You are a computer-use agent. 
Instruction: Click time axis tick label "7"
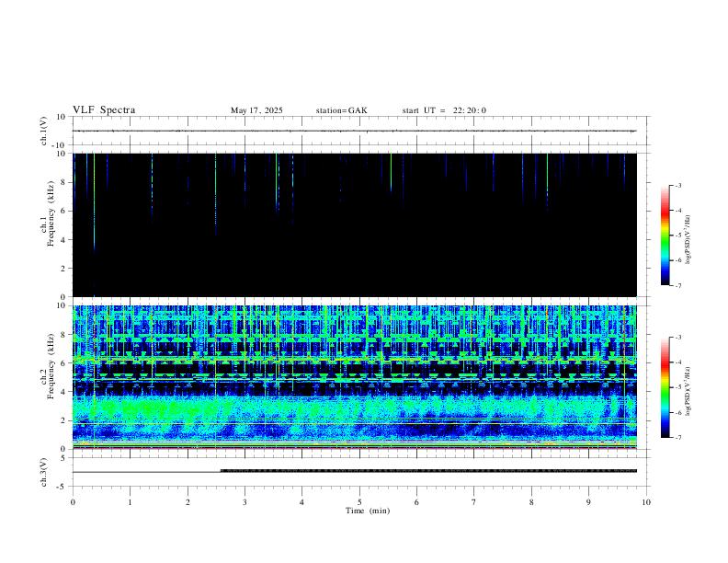tap(474, 502)
